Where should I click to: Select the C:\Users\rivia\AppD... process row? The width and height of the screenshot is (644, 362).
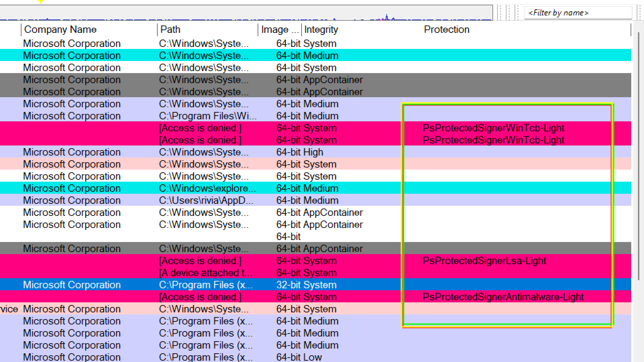click(x=206, y=200)
